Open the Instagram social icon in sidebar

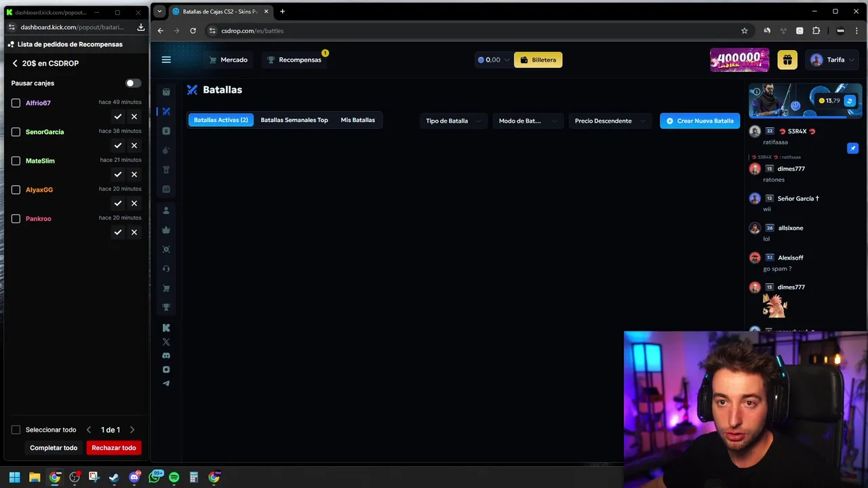[166, 369]
